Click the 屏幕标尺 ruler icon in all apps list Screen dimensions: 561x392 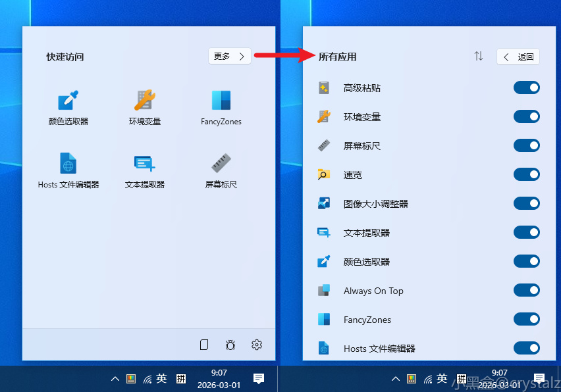[x=324, y=145]
